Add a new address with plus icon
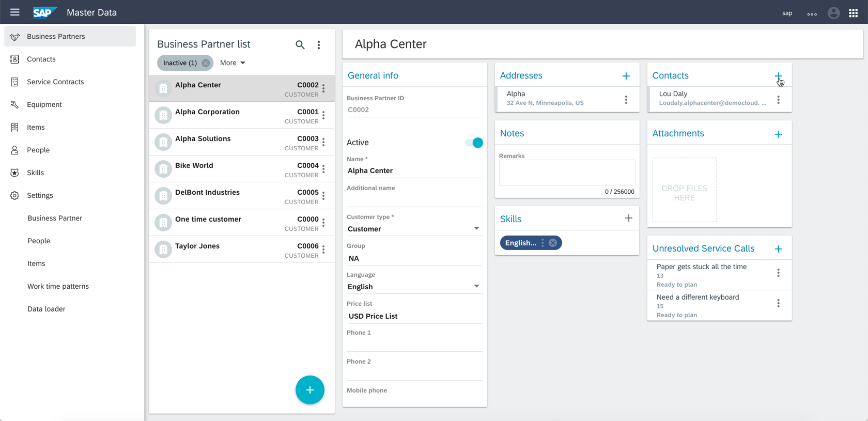The image size is (868, 421). 626,76
